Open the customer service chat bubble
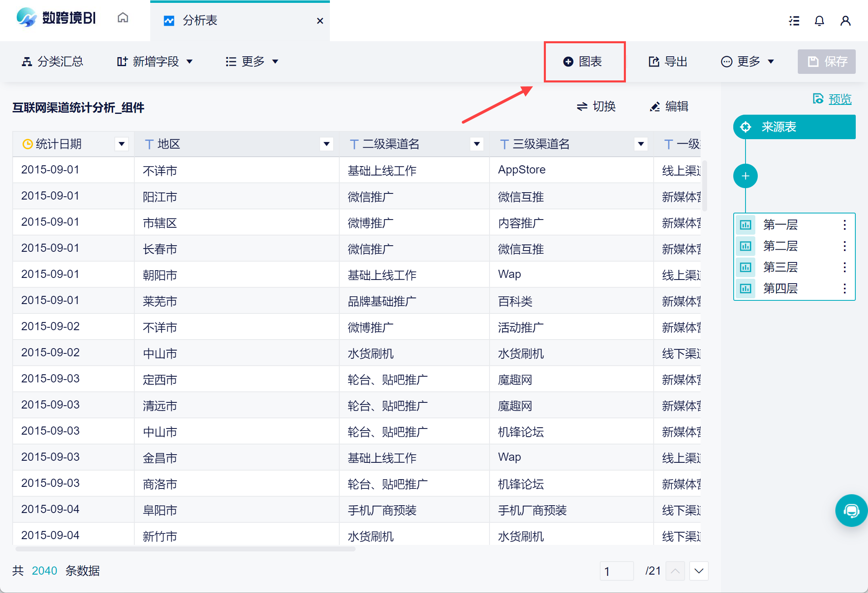Viewport: 868px width, 593px height. (851, 510)
